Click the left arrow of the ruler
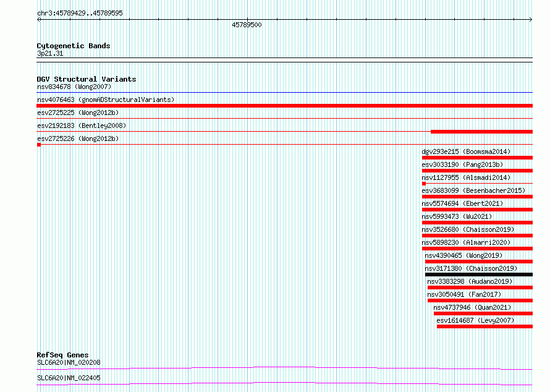 [38, 20]
